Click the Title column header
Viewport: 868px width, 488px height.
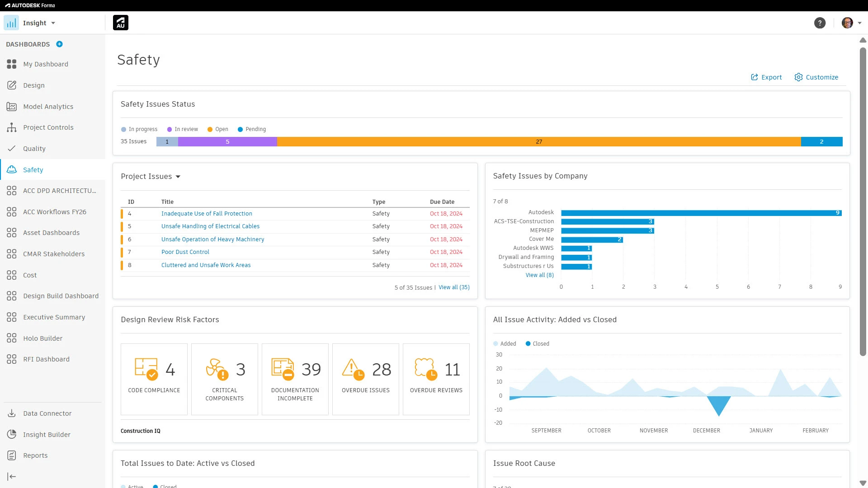(x=167, y=202)
